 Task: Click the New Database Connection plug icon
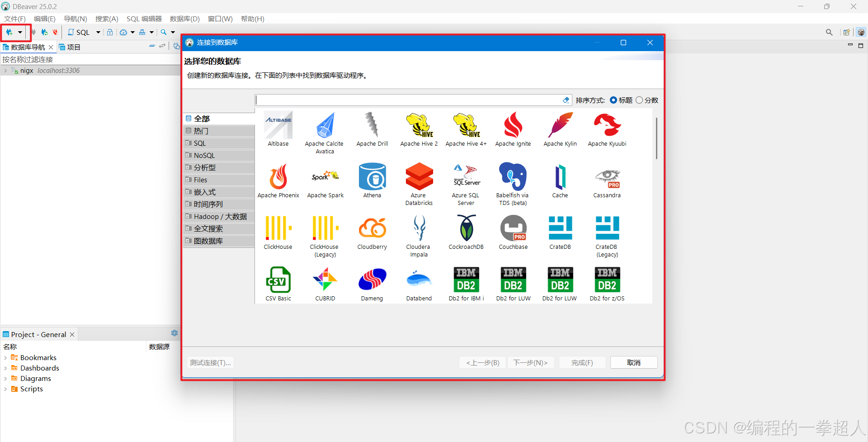pos(9,32)
